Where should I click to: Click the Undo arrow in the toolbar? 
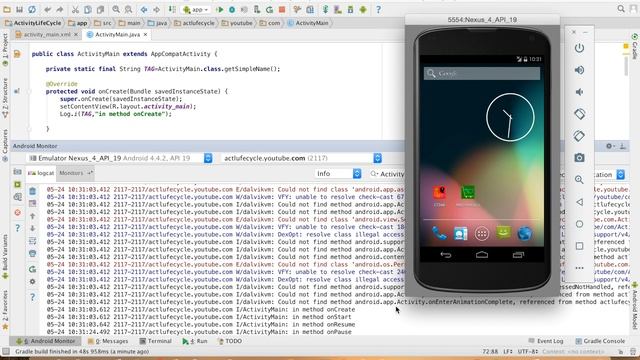48,9
